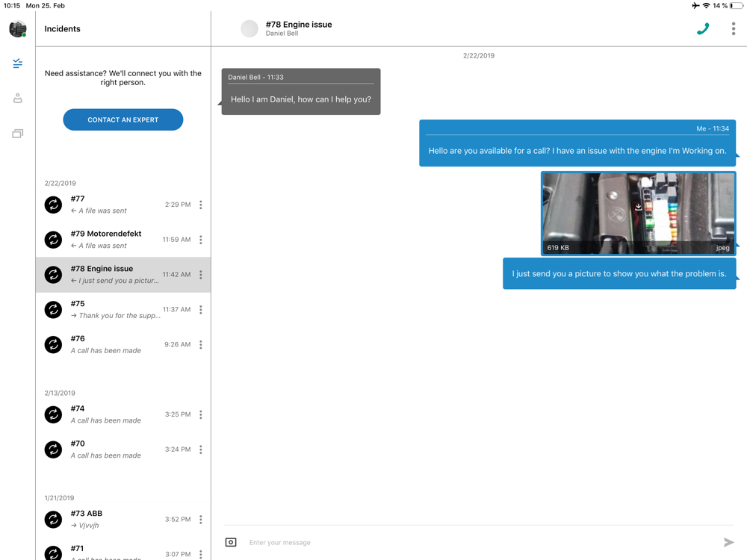Click the 'Vjvvjh' message preview text

coord(89,526)
